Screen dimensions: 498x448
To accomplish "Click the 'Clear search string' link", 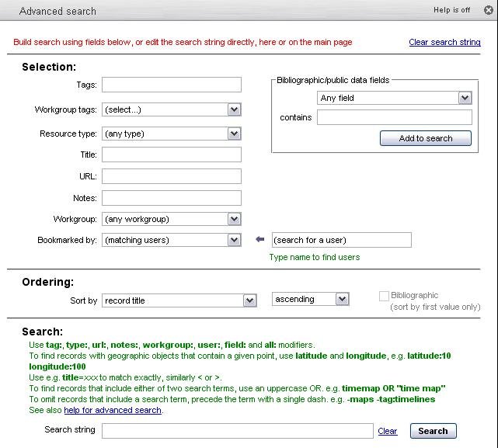I will [x=444, y=42].
